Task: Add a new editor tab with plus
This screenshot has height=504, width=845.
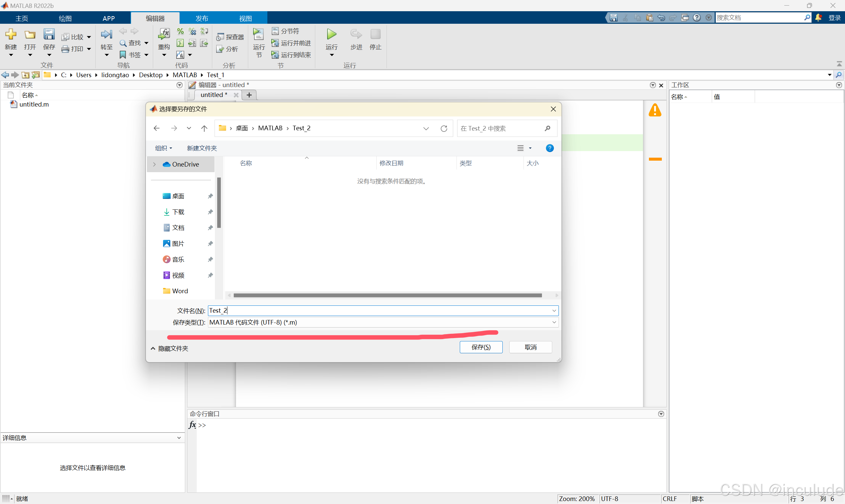Action: click(249, 95)
